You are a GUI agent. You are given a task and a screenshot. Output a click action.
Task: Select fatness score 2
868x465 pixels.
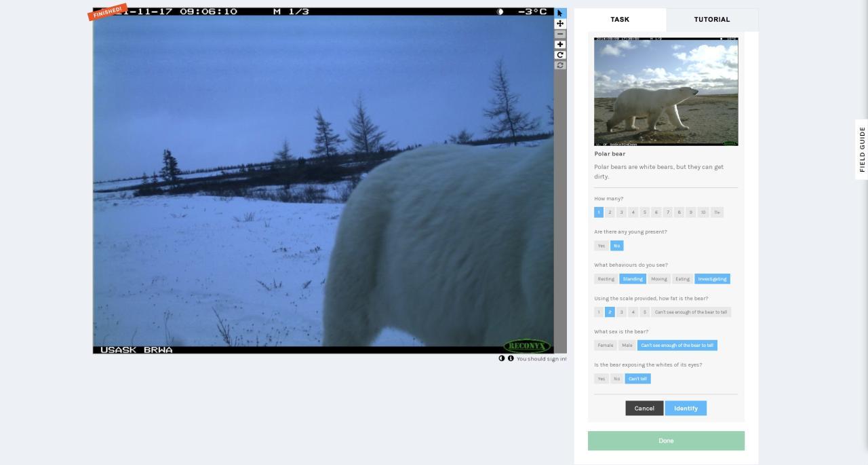point(610,312)
